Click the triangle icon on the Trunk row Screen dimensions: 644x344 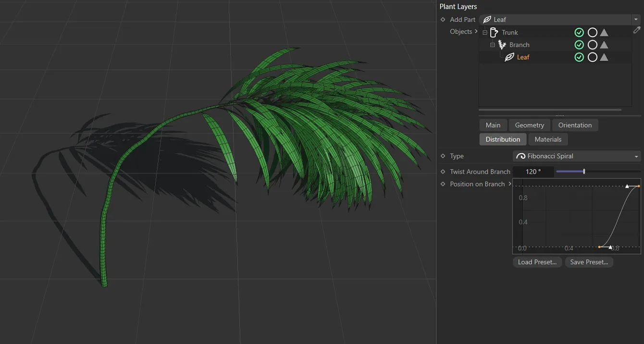pyautogui.click(x=604, y=32)
